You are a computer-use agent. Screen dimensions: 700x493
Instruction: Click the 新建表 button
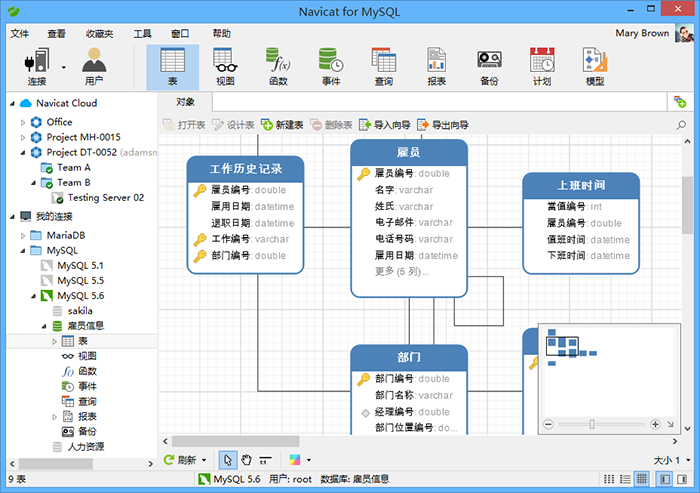(x=282, y=125)
